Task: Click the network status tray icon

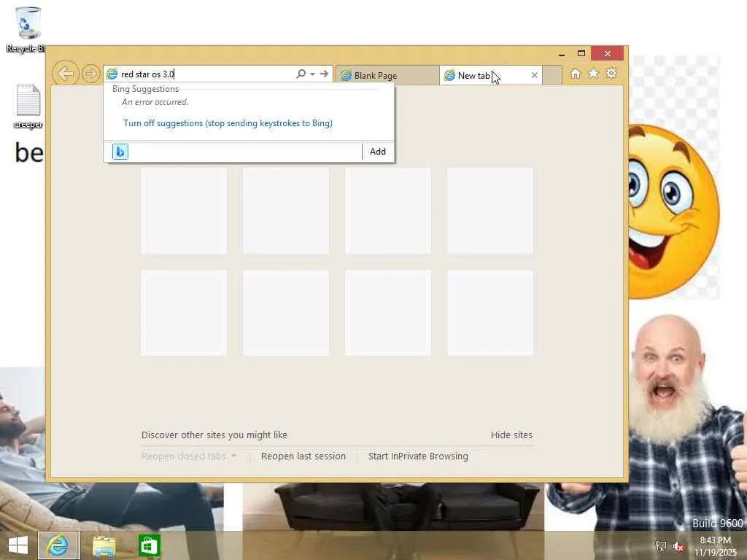Action: 661,546
